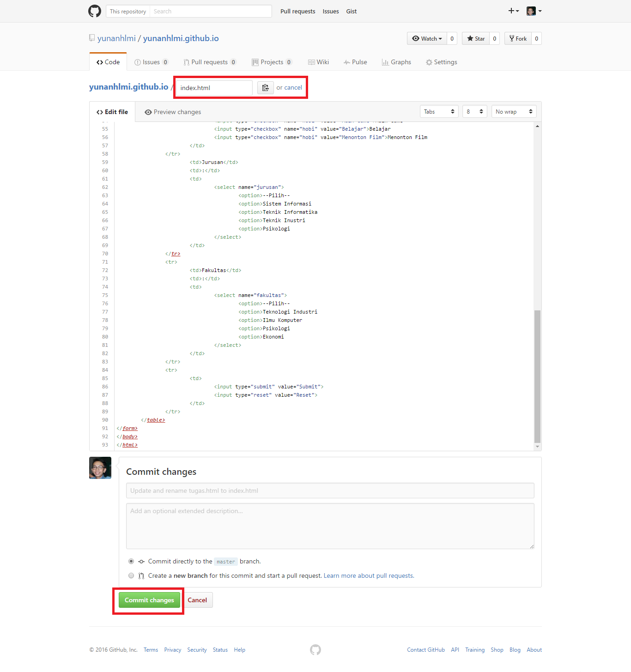Switch to Preview changes tab
631x672 pixels.
click(173, 112)
